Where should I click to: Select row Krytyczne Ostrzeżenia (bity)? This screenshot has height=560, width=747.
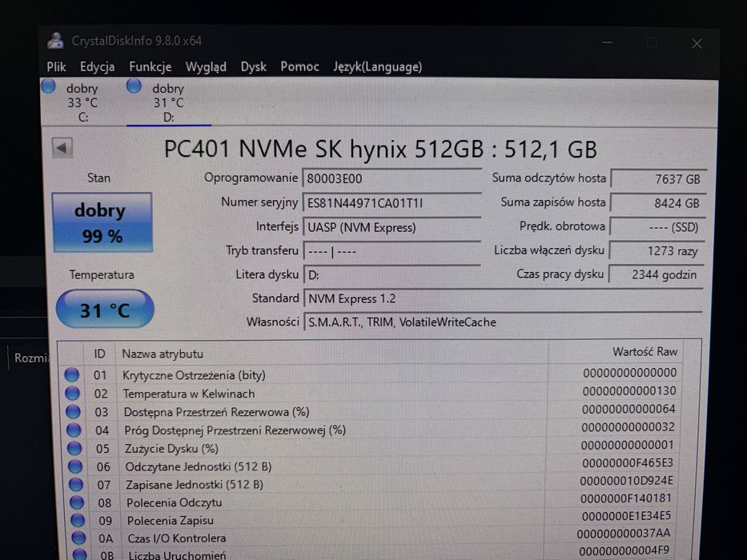click(371, 374)
